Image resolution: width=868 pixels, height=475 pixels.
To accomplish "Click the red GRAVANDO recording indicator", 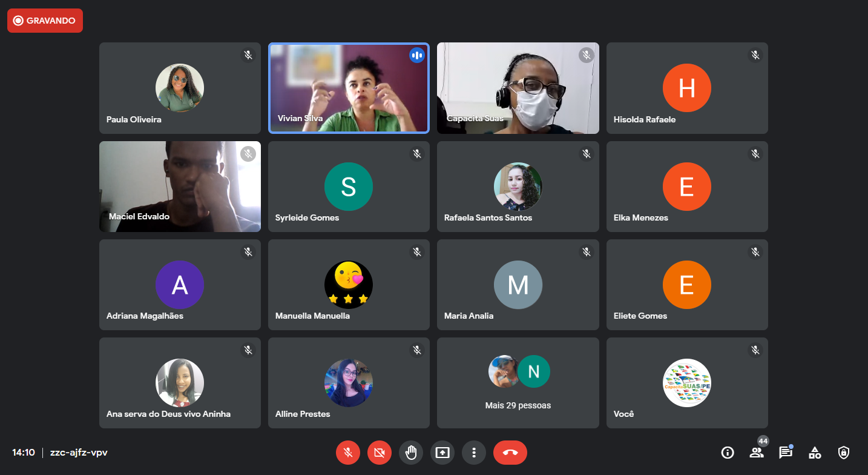I will [45, 21].
